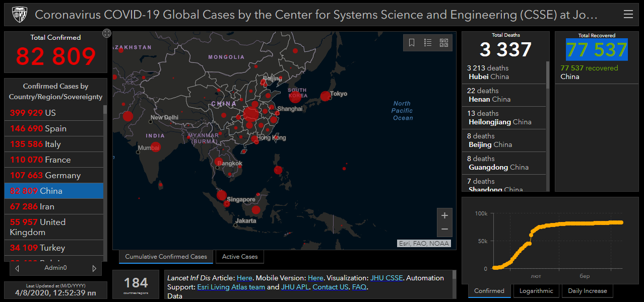Image resolution: width=644 pixels, height=302 pixels.
Task: Open the basemap gallery grid button
Action: click(x=444, y=43)
